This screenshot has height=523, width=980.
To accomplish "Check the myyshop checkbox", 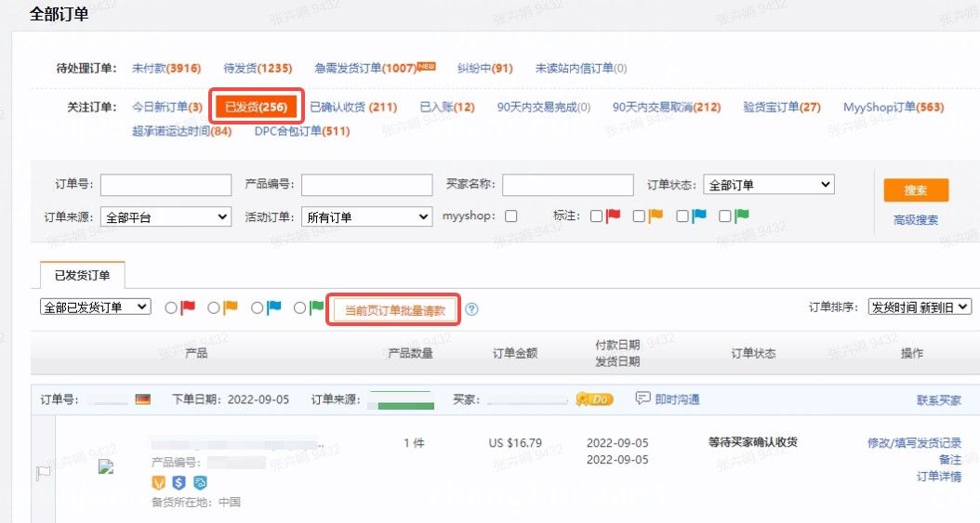I will (510, 216).
